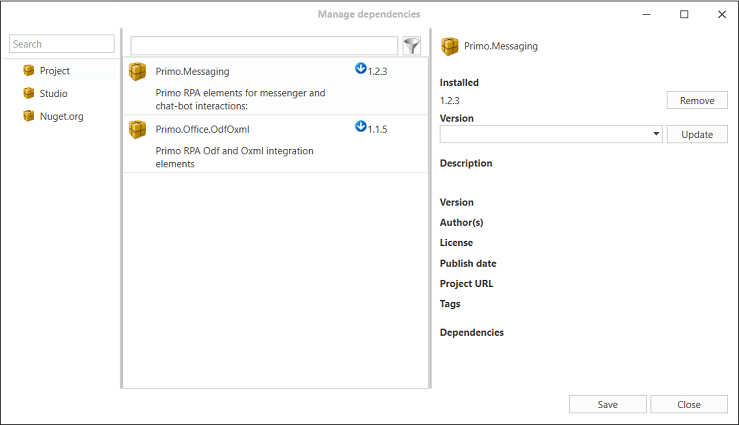Maximize the Manage dependencies window
This screenshot has height=425, width=739.
pos(684,14)
